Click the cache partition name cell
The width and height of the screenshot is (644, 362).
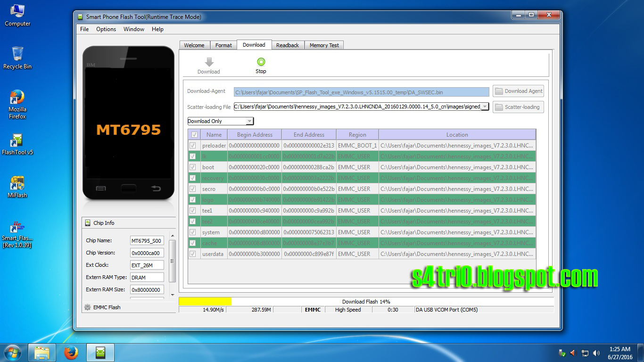click(214, 243)
